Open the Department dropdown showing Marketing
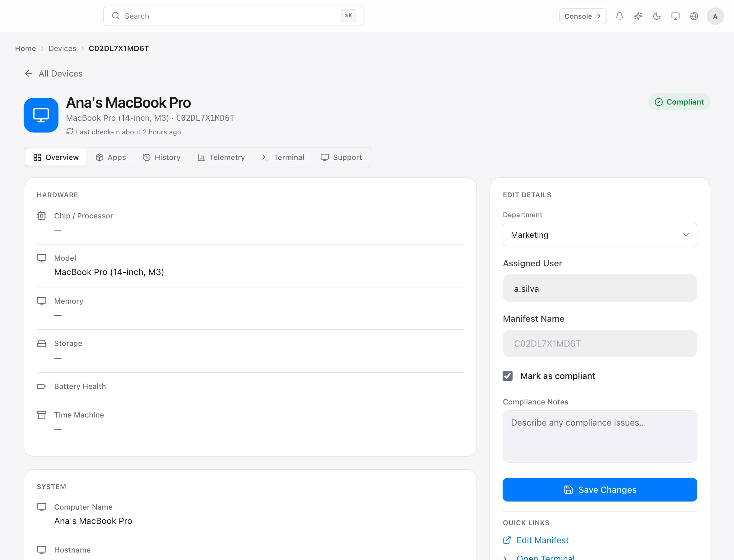 tap(600, 235)
